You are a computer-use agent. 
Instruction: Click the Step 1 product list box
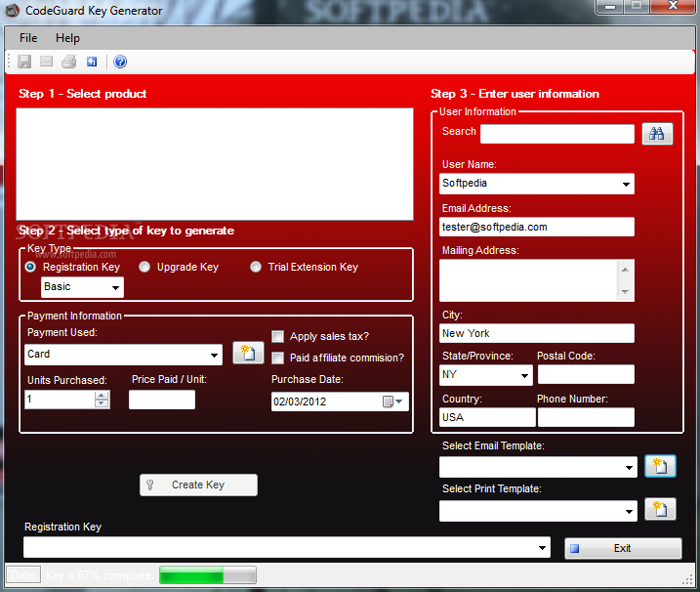pyautogui.click(x=215, y=164)
